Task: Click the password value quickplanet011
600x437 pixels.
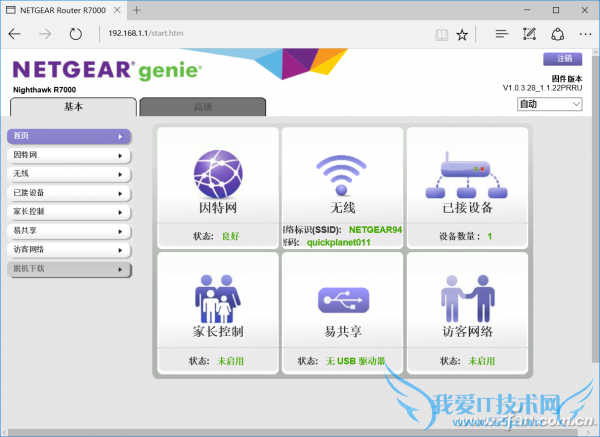Action: [339, 243]
